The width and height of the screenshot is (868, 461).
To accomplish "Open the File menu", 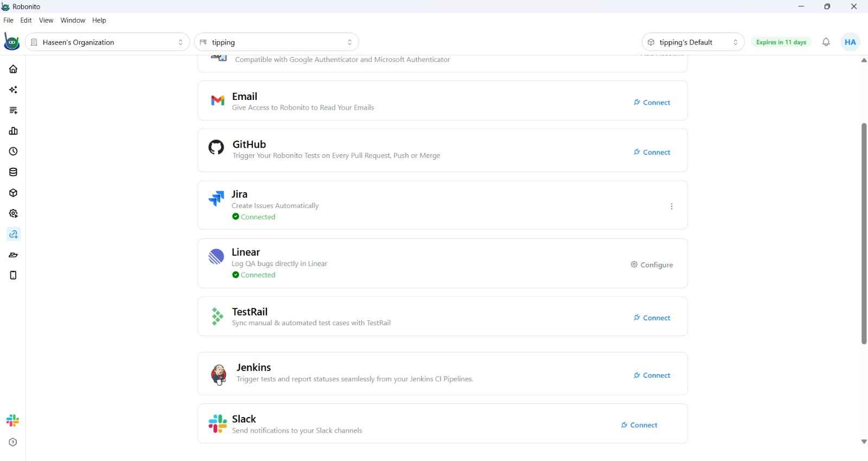I will point(8,20).
